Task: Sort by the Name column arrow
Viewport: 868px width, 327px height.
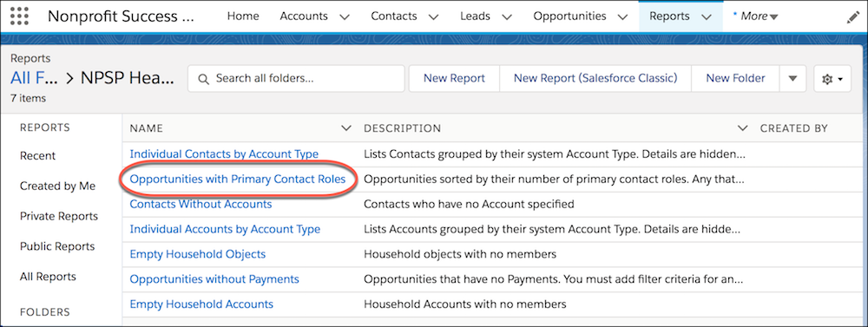Action: tap(346, 128)
